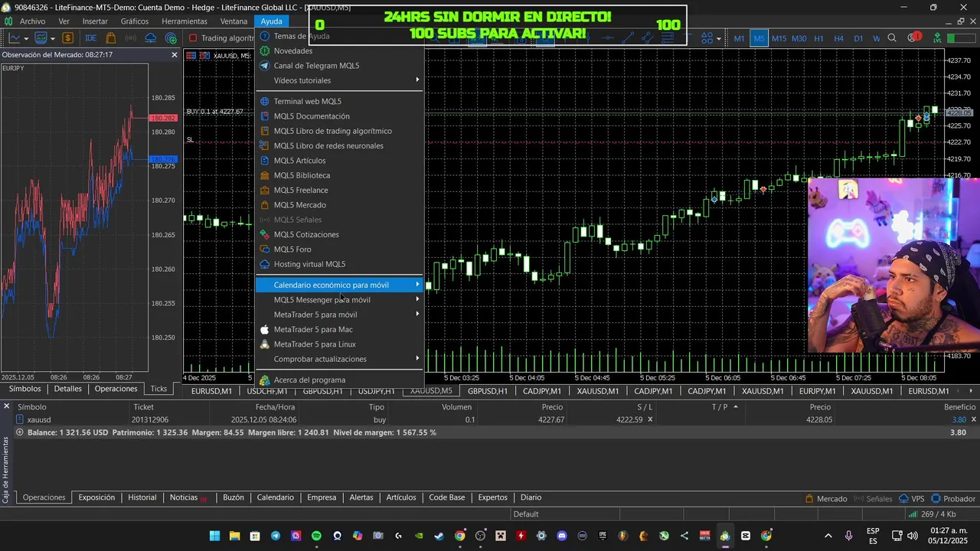Switch to the Calendario toolbox tab
The width and height of the screenshot is (980, 551).
pos(275,497)
